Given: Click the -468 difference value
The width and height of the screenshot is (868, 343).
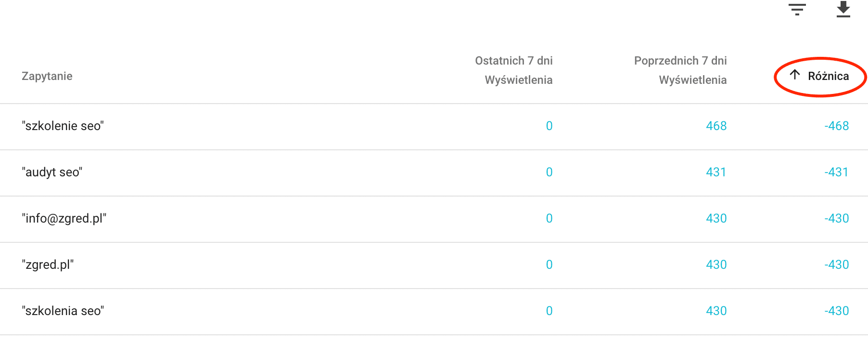Looking at the screenshot, I should 836,126.
